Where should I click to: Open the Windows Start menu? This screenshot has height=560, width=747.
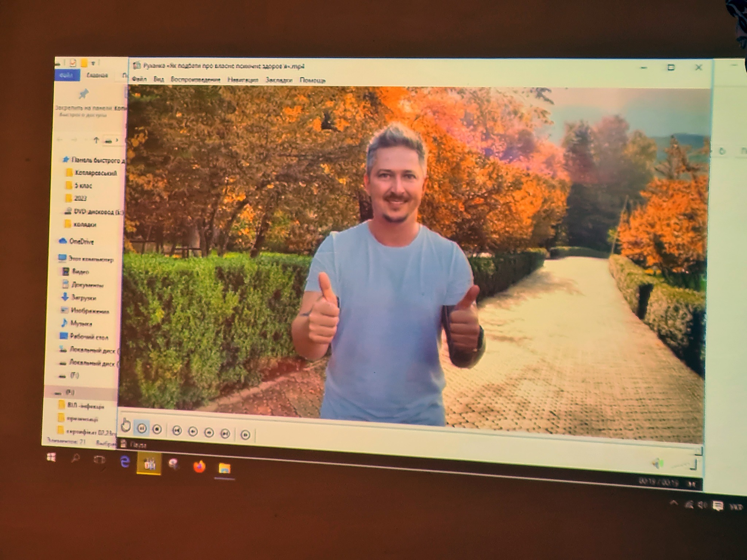click(51, 457)
